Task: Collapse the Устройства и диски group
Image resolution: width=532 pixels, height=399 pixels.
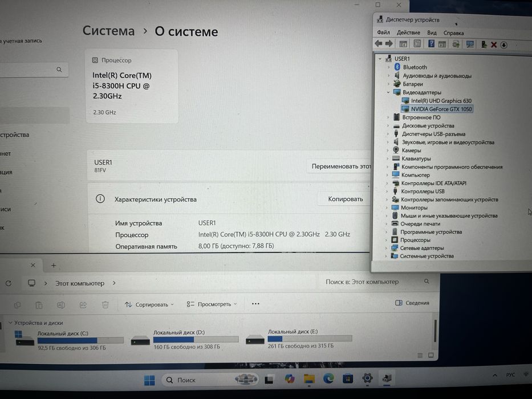Action: pyautogui.click(x=10, y=323)
